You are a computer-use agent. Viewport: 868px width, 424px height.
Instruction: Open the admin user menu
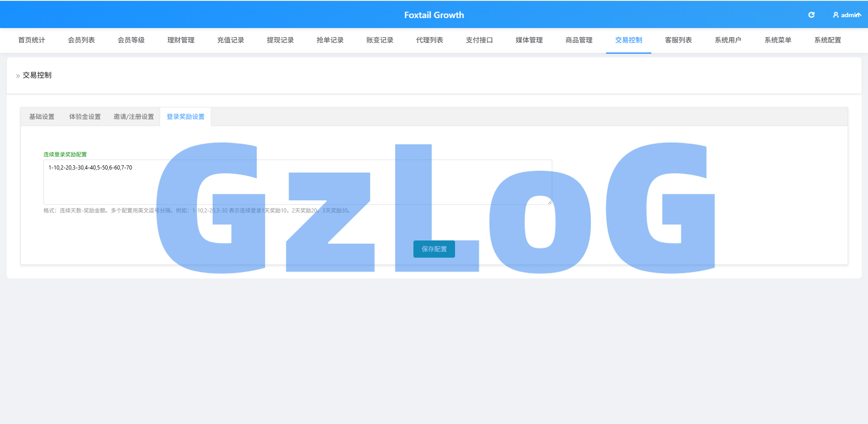[x=847, y=15]
